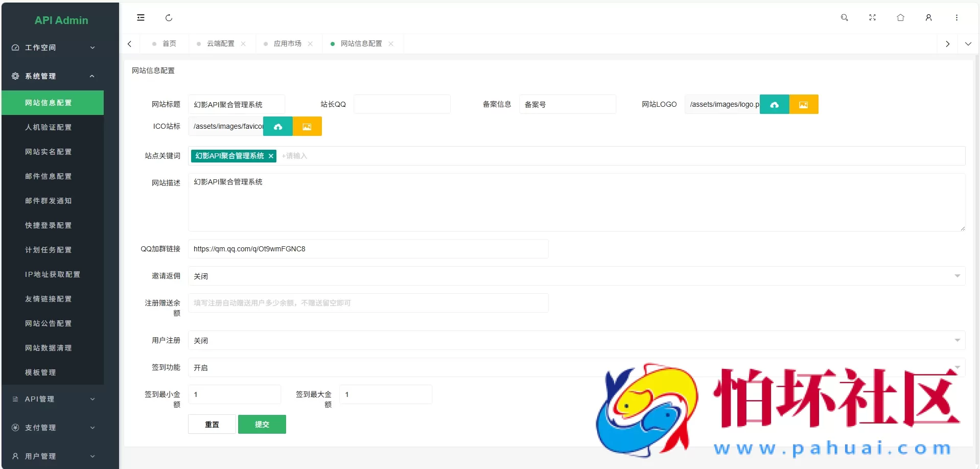Upload a new 网站LOGO via the cloud icon

tap(775, 104)
